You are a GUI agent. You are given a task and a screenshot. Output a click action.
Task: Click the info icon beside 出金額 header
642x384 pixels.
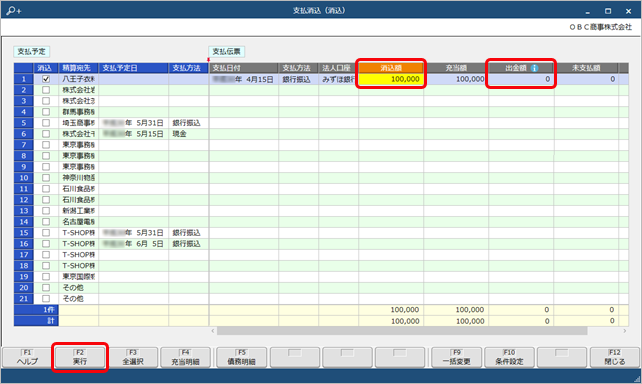(x=534, y=68)
